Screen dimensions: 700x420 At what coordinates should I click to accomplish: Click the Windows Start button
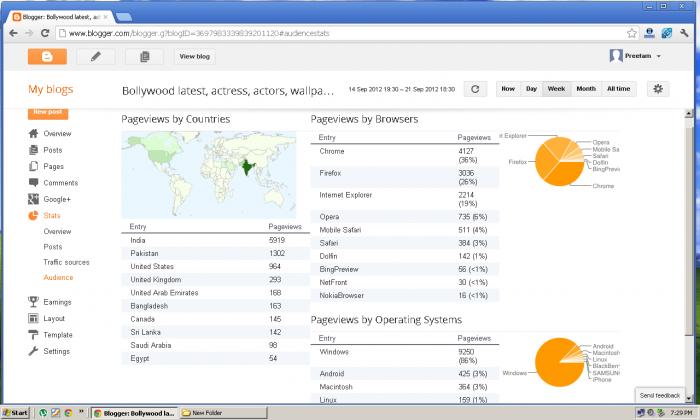15,413
